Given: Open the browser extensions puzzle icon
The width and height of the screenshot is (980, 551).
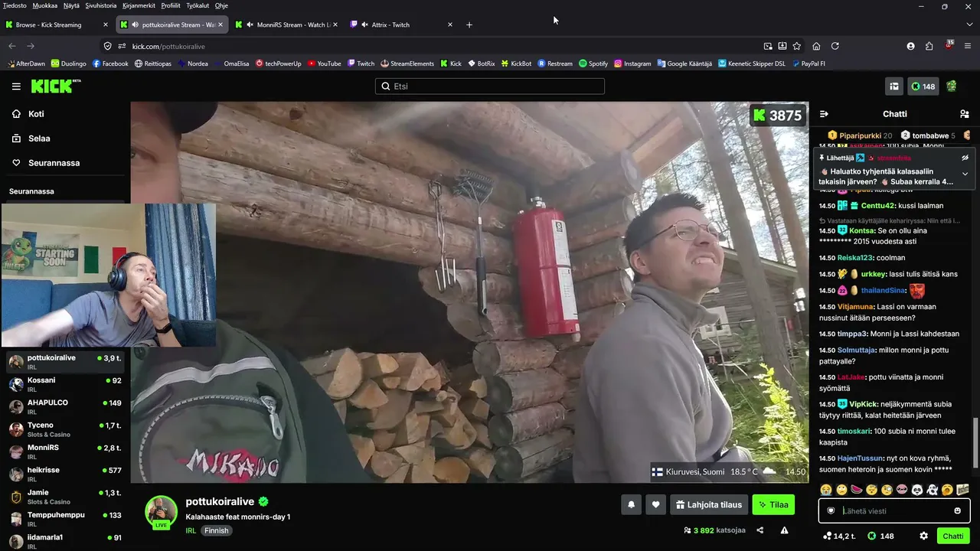Looking at the screenshot, I should [x=929, y=46].
